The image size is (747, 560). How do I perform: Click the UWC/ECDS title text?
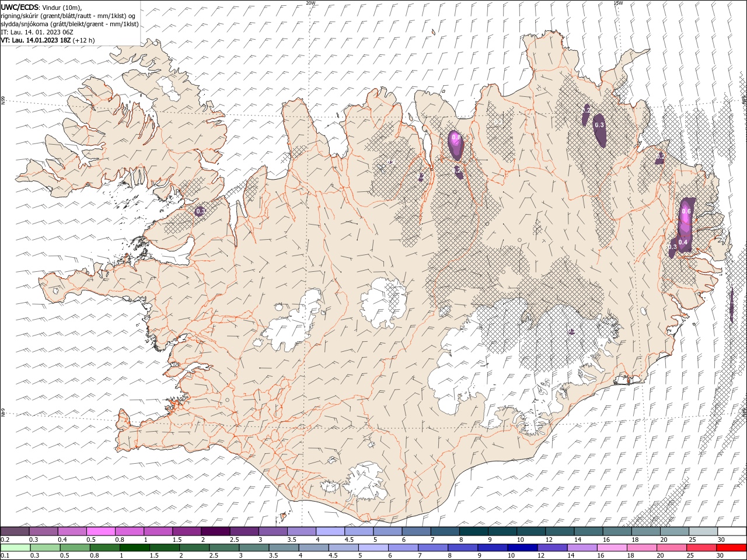(19, 6)
